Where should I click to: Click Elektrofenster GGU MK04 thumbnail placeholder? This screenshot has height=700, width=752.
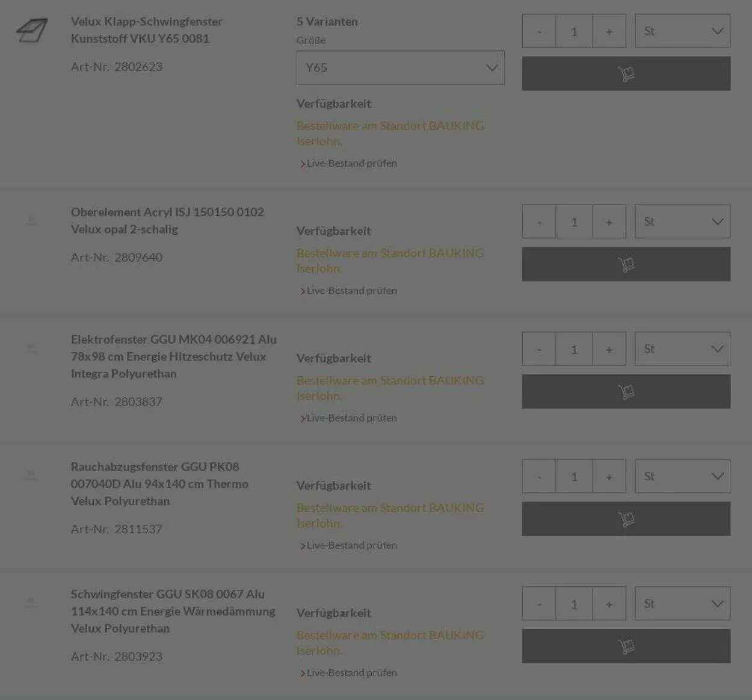[x=32, y=348]
